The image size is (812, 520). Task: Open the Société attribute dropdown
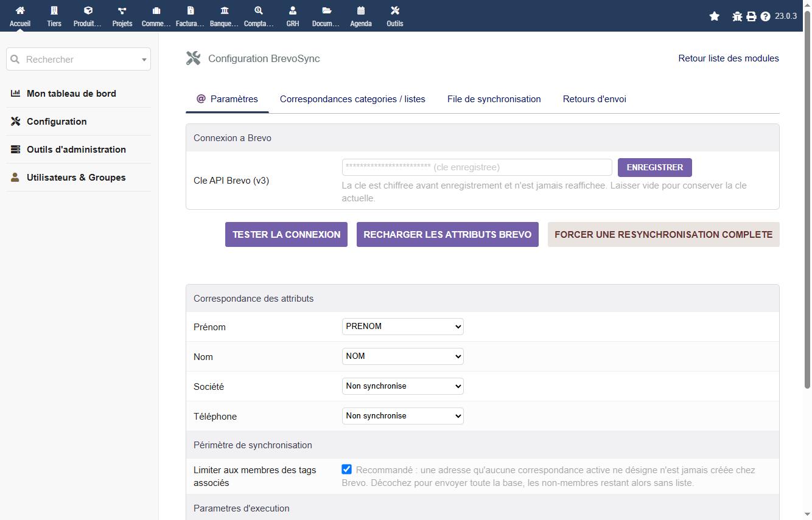[x=402, y=386]
